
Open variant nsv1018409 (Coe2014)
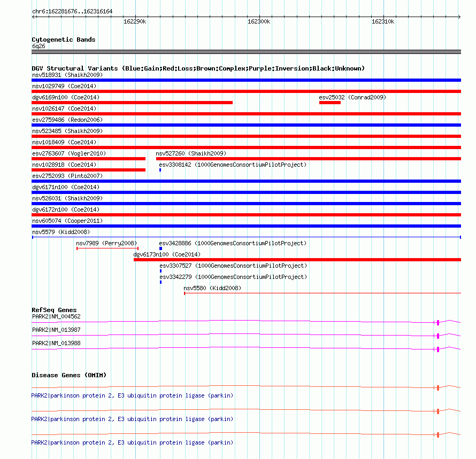tap(64, 142)
